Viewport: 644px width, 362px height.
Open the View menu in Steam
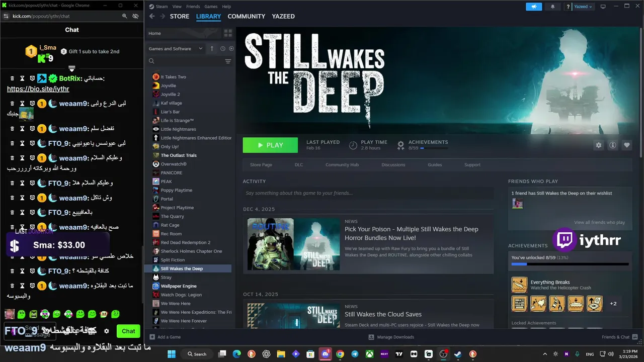tap(177, 7)
